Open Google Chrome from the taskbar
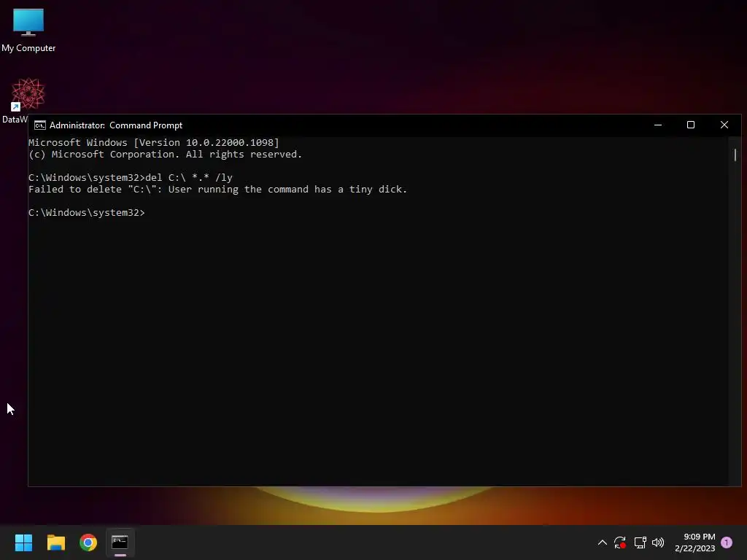Image resolution: width=747 pixels, height=560 pixels. [x=88, y=542]
